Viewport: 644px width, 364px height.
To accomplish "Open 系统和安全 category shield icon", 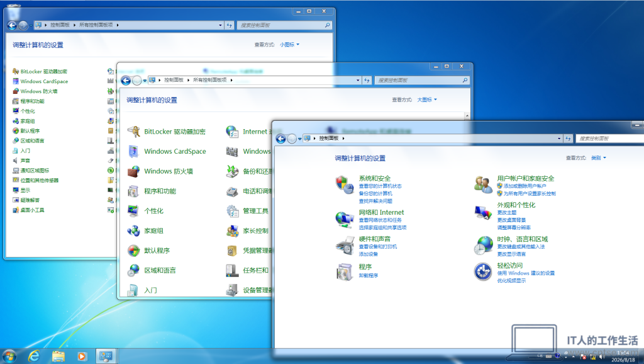I will tap(345, 185).
